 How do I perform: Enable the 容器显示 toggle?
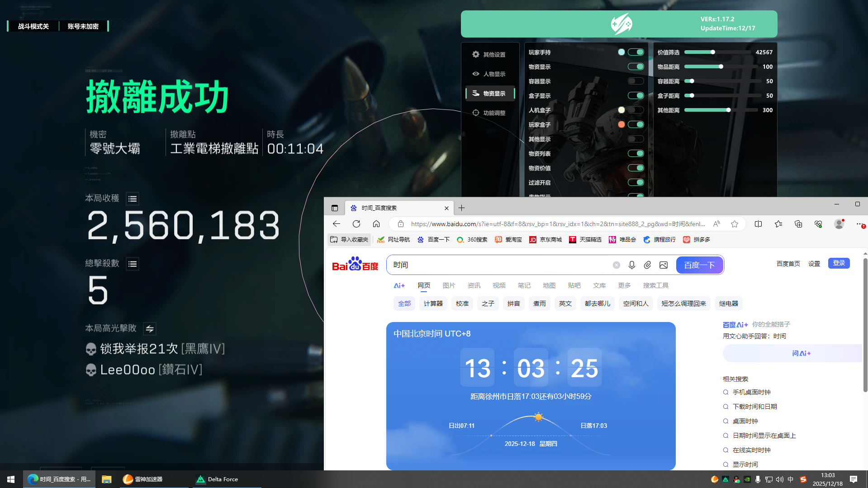pyautogui.click(x=636, y=81)
